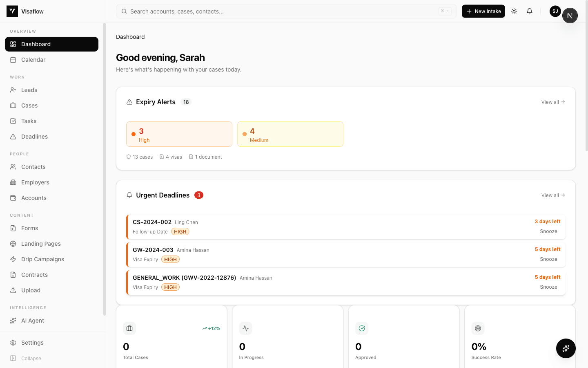Switch to the Calendar section
Viewport: 588px width, 368px height.
(33, 59)
